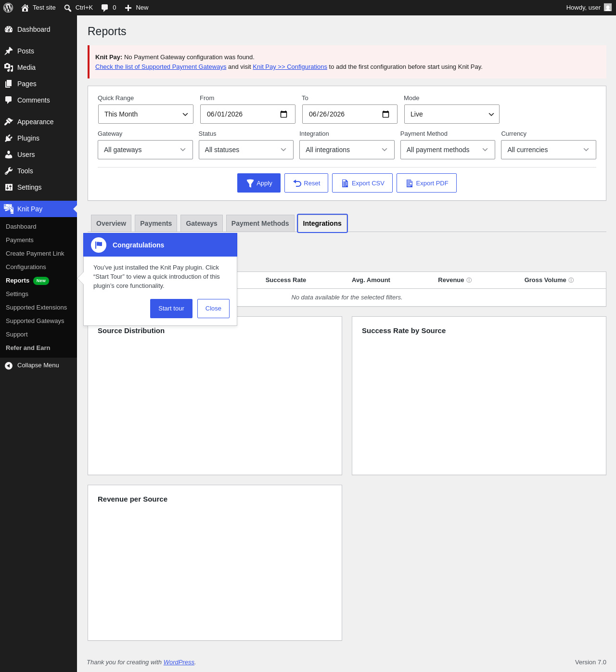
Task: Start the Knit Pay tour
Action: click(171, 309)
